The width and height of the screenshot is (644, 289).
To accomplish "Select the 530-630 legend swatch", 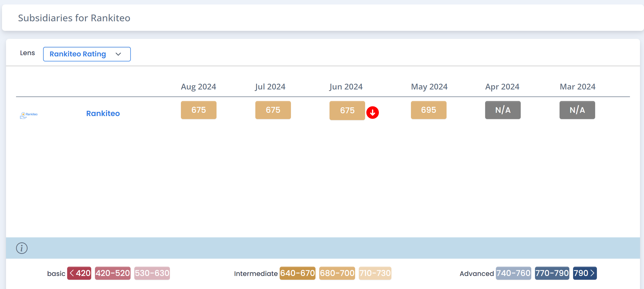I will [x=152, y=273].
